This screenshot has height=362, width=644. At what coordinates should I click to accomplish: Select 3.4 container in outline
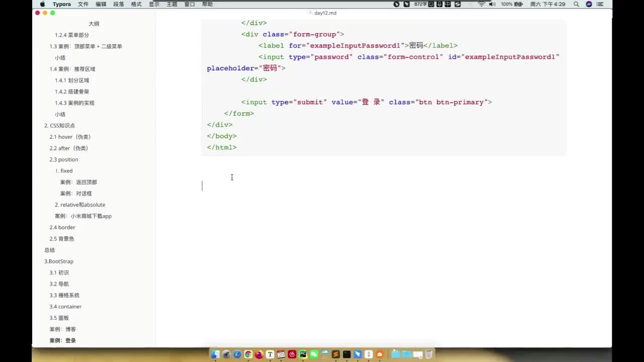(65, 307)
